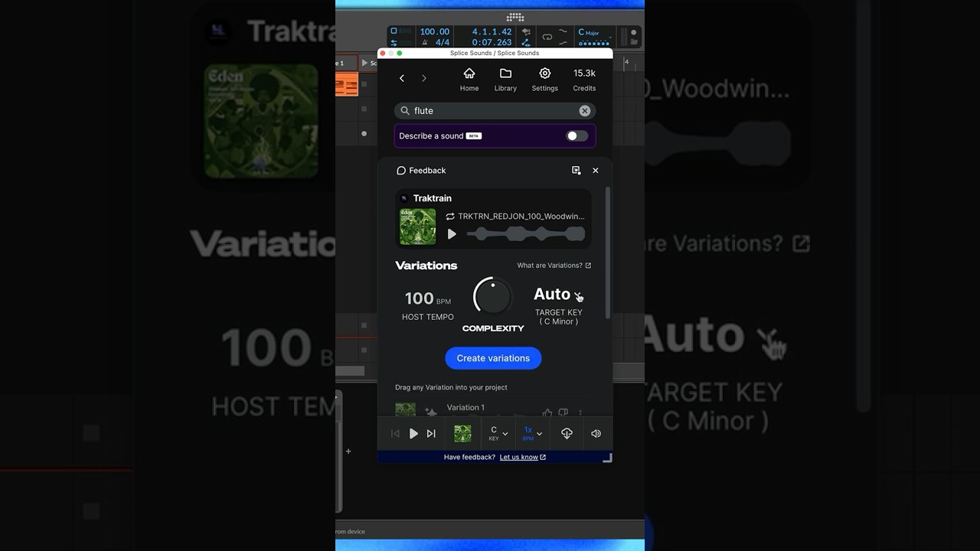Click the Eden pack cover thumbnail

(418, 227)
